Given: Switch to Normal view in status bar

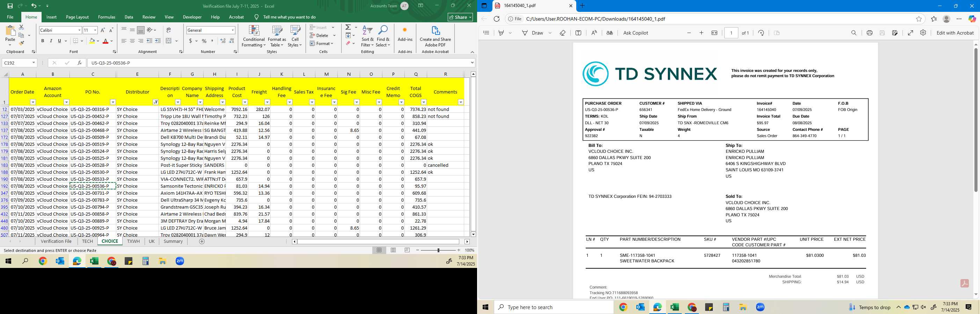Looking at the screenshot, I should [379, 250].
